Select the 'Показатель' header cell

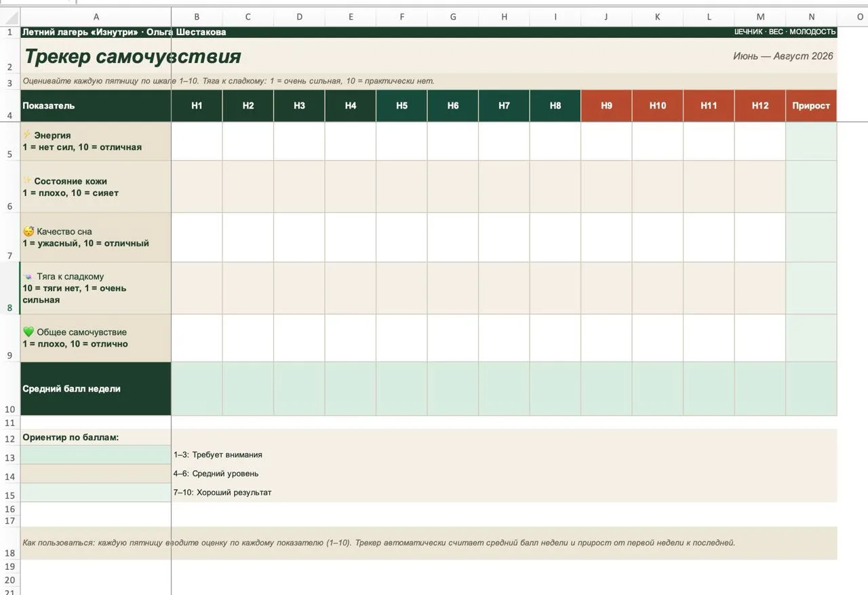click(x=96, y=106)
